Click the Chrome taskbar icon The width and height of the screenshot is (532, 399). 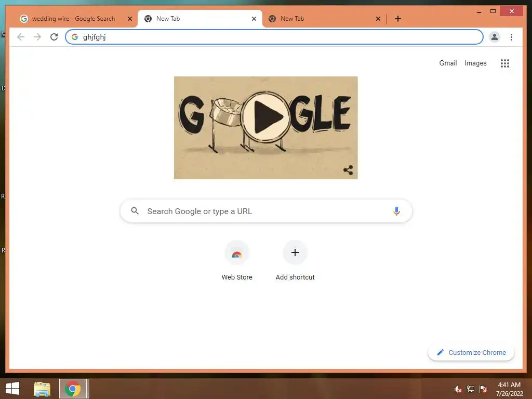pos(73,389)
